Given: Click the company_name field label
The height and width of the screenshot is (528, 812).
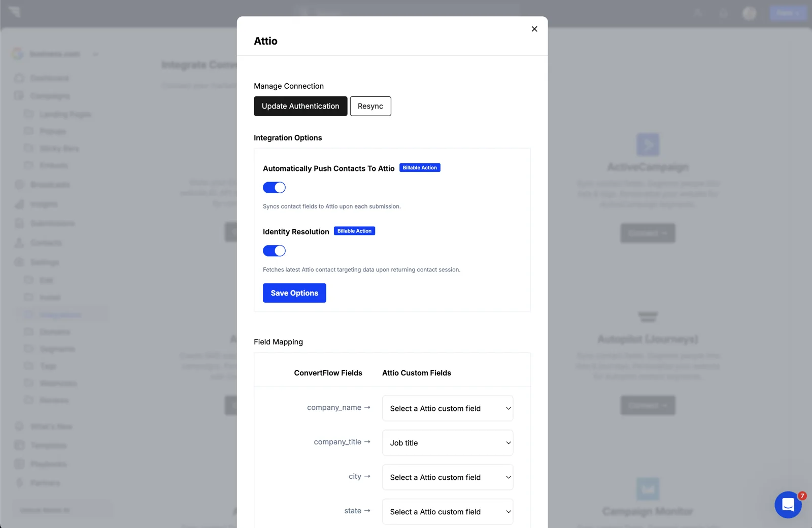Looking at the screenshot, I should 334,408.
